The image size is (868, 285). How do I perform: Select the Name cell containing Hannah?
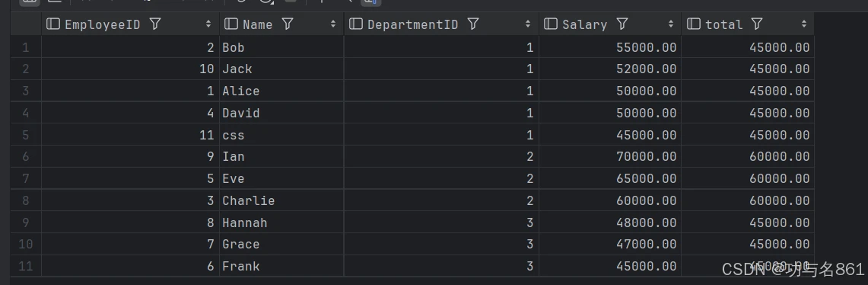pyautogui.click(x=281, y=223)
